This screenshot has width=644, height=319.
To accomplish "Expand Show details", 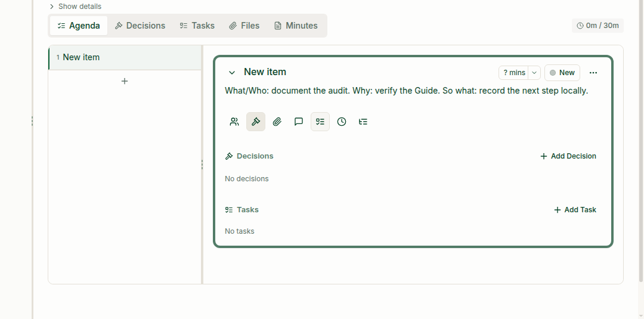I will pyautogui.click(x=75, y=7).
